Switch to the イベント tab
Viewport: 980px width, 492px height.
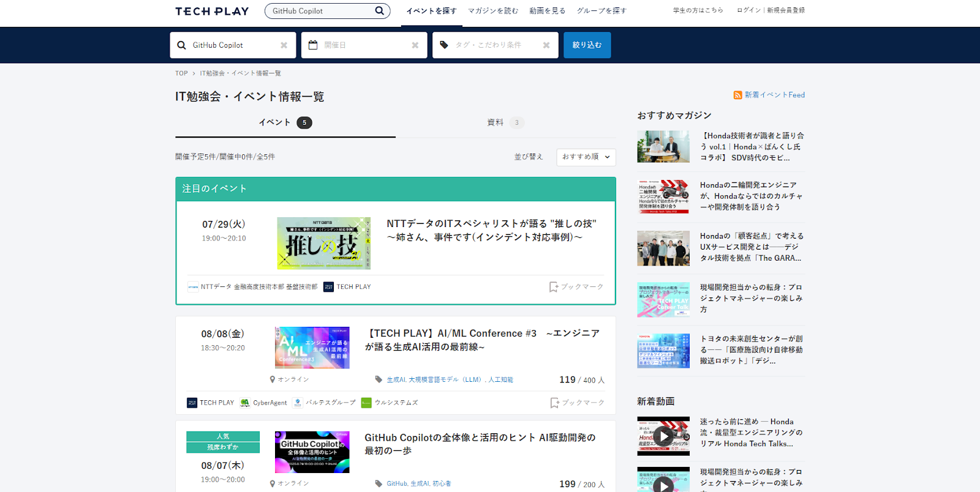tap(285, 122)
